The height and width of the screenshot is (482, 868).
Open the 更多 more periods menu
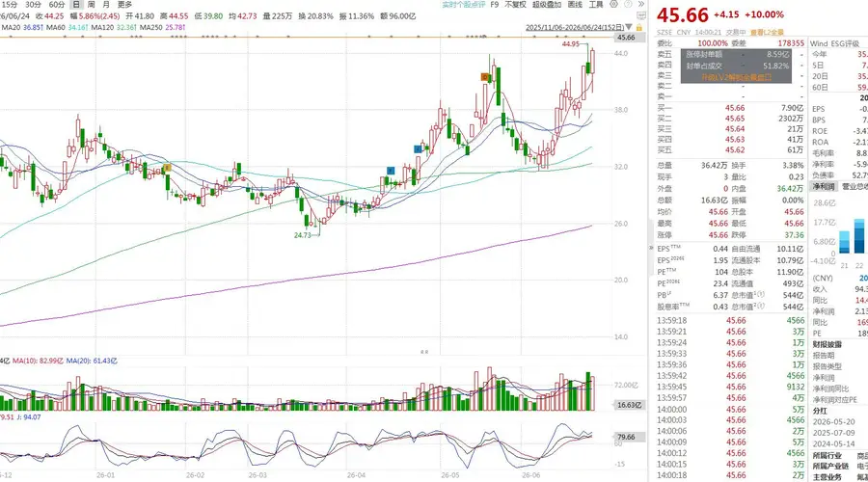tap(124, 5)
